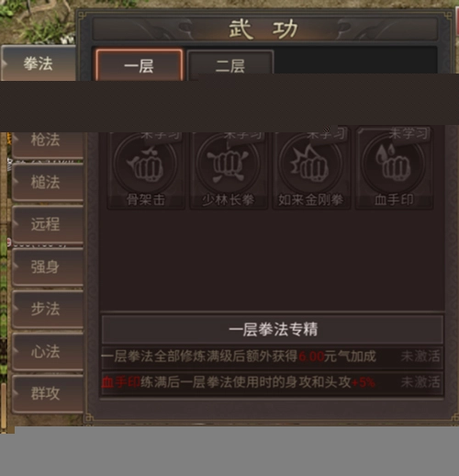The width and height of the screenshot is (459, 476).
Task: Click the 血手印 attack bonus row
Action: (273, 383)
